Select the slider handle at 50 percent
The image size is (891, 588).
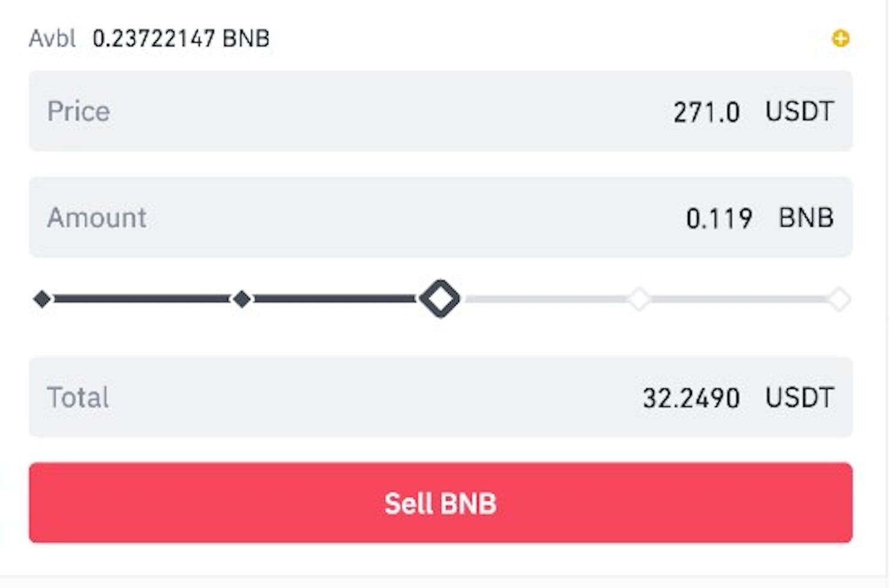(x=439, y=298)
